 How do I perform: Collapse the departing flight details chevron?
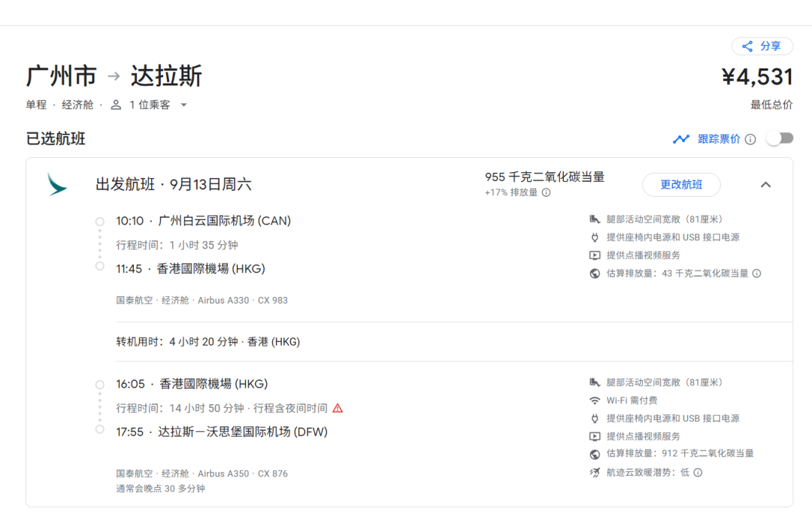click(765, 185)
